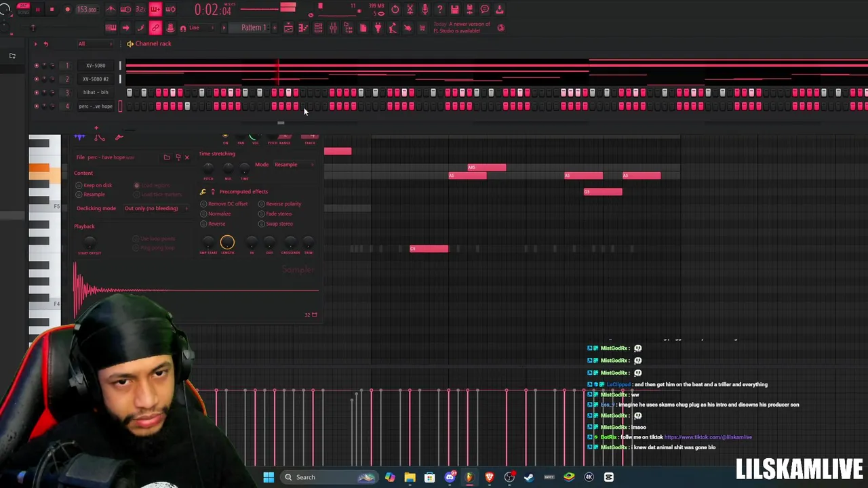This screenshot has height=488, width=868.
Task: Toggle mute light for perc channel
Action: (37, 106)
